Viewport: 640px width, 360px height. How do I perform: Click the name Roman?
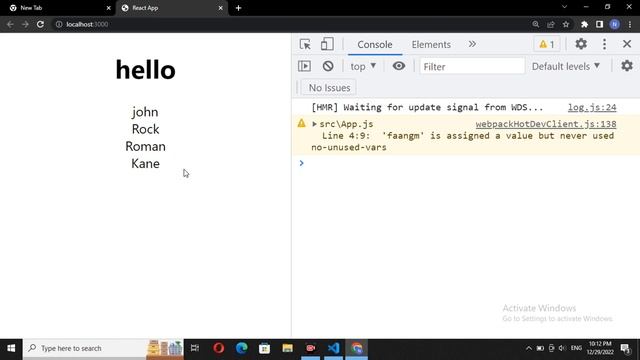click(x=145, y=147)
